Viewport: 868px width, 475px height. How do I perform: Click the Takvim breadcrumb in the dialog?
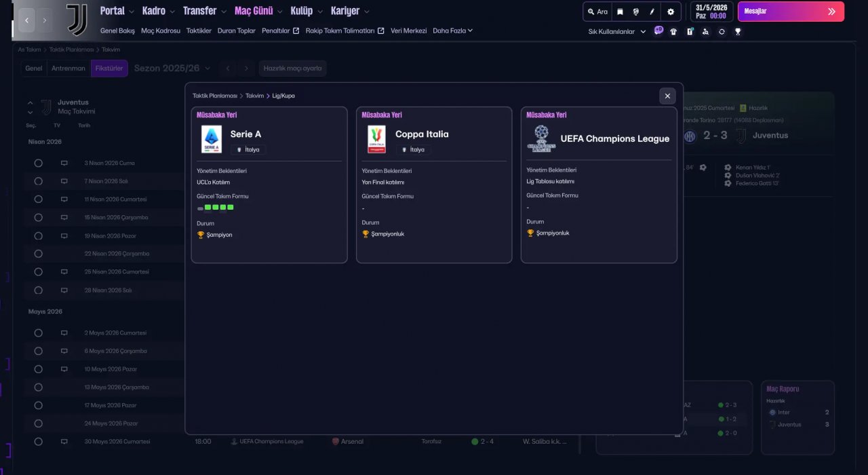click(x=254, y=96)
